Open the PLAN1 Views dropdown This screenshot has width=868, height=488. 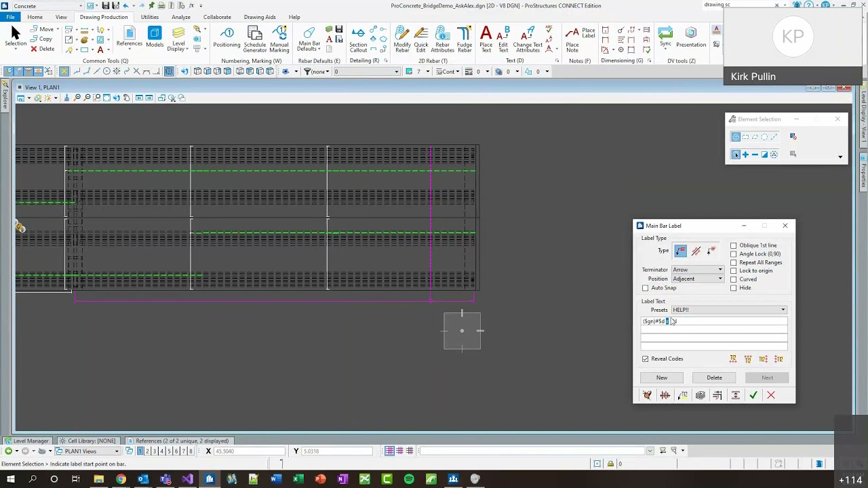pos(87,451)
